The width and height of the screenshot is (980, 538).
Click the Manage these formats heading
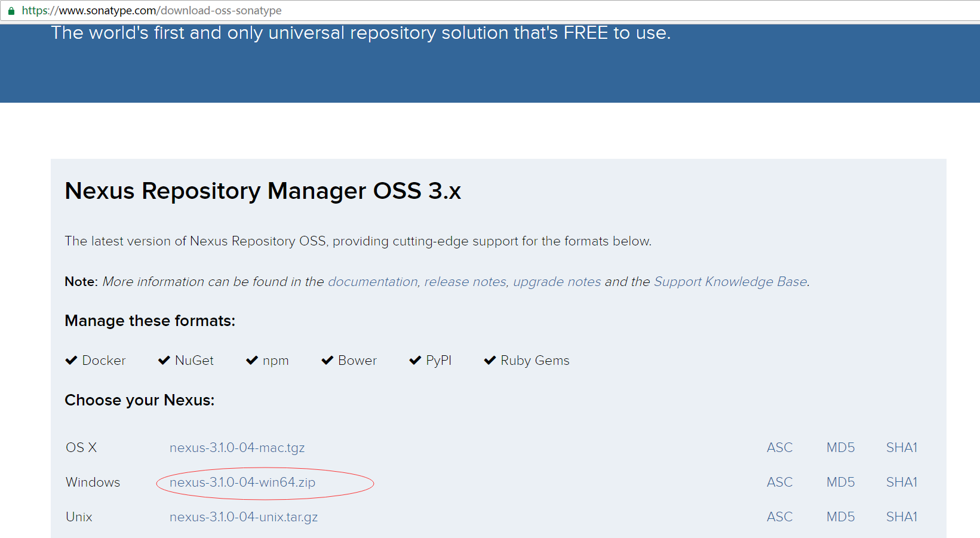coord(150,321)
